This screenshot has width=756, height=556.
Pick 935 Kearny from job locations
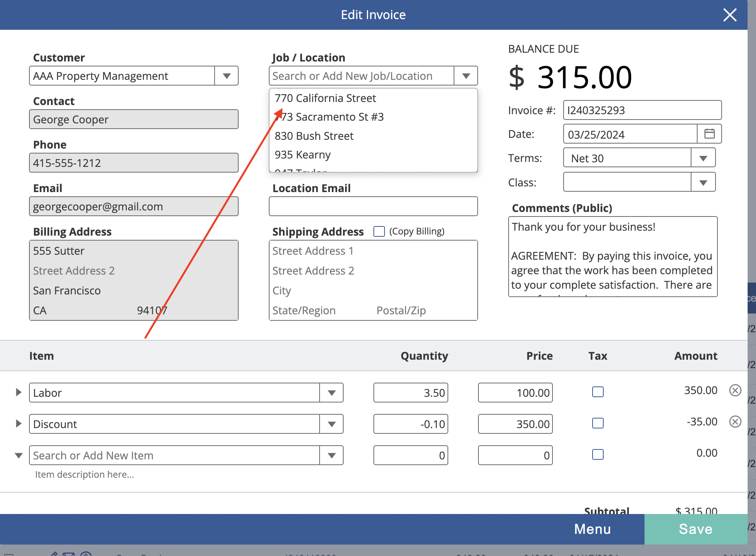pyautogui.click(x=302, y=155)
